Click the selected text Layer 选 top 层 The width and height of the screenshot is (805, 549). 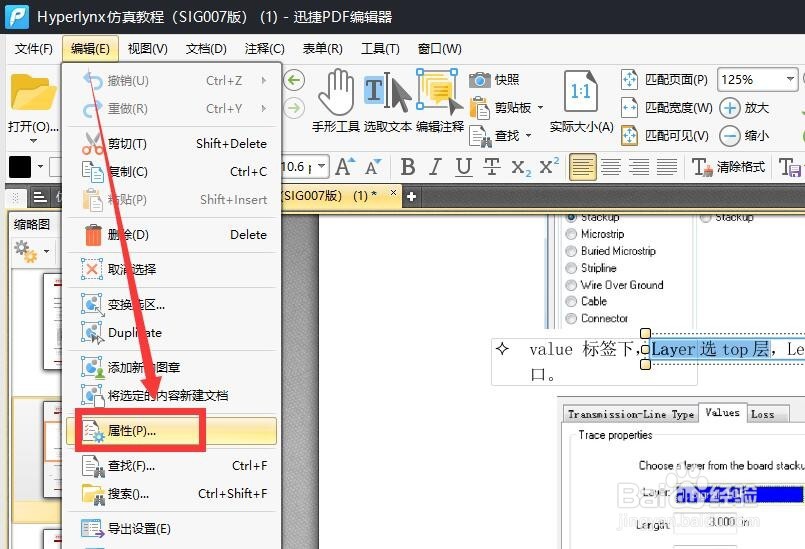[711, 349]
